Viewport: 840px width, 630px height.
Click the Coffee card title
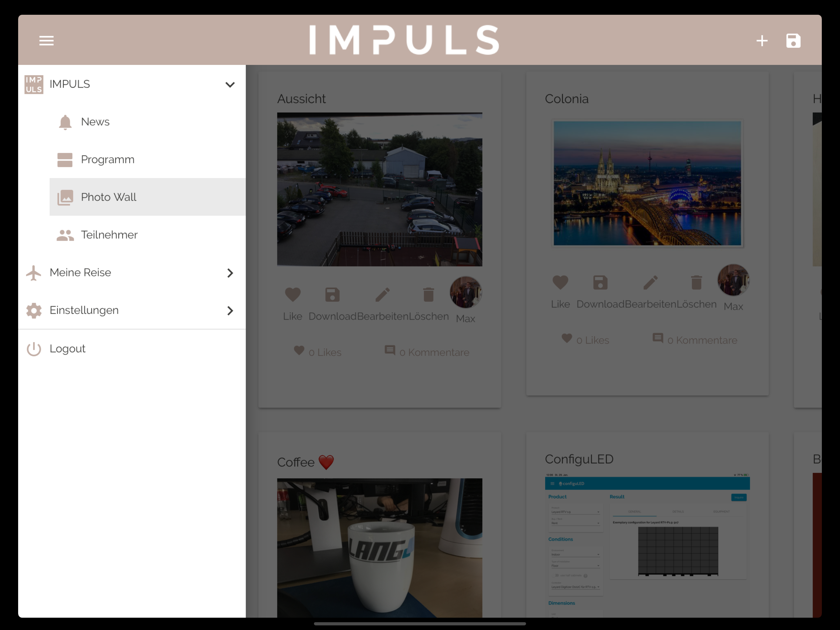pos(306,462)
